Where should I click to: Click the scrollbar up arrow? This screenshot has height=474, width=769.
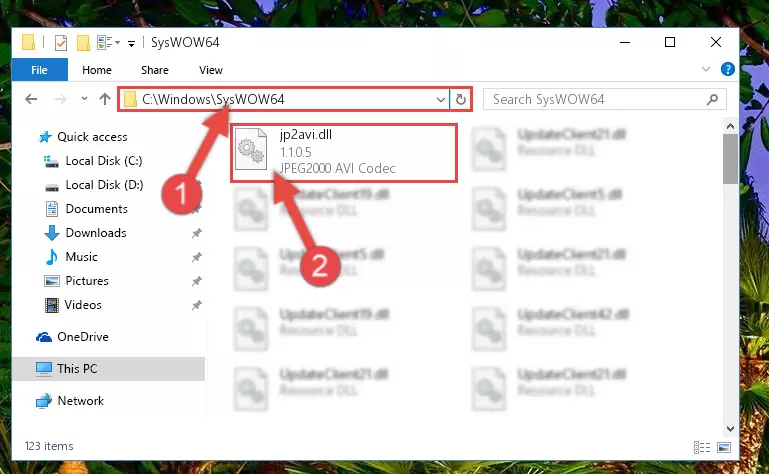pyautogui.click(x=730, y=127)
